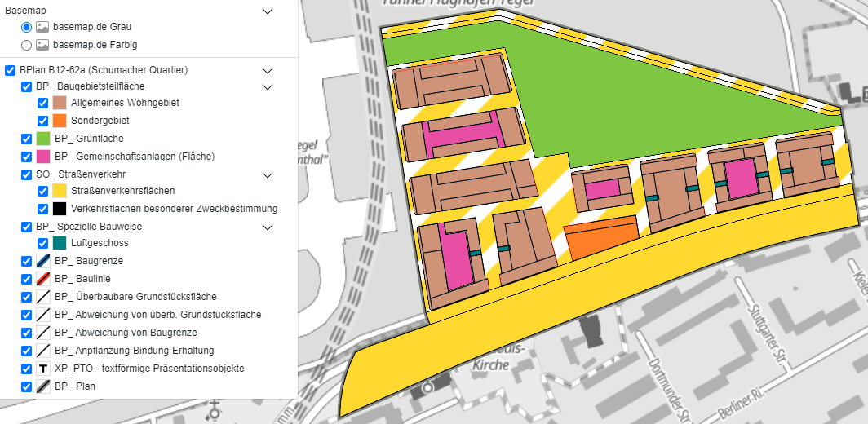Screen dimensions: 868x424
Task: Click the BP_ Plan legend icon
Action: [43, 386]
